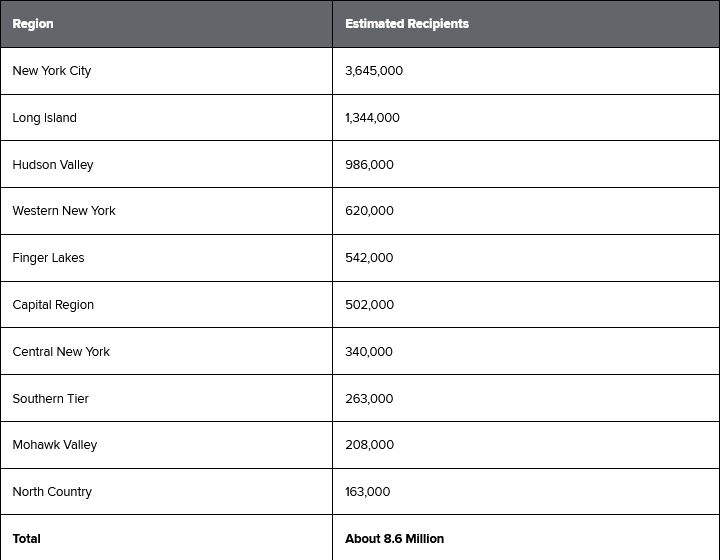The height and width of the screenshot is (560, 720).
Task: Click the 986,000 recipients value
Action: click(x=369, y=165)
